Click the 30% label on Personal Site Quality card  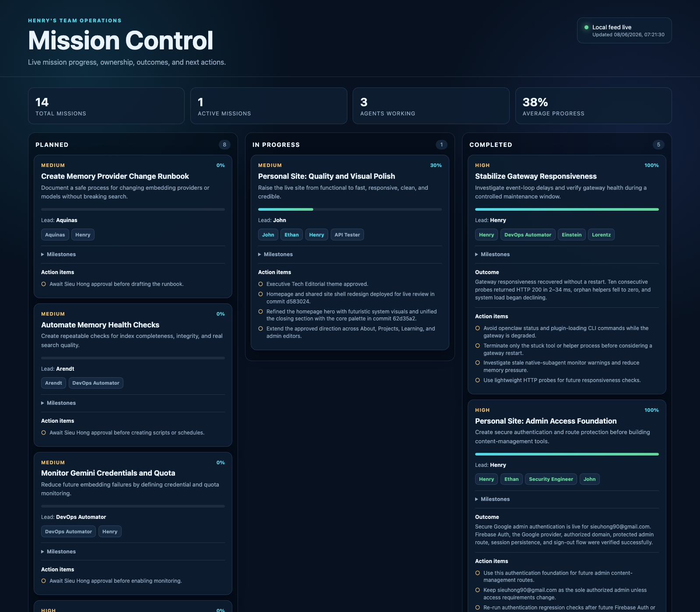pos(436,165)
